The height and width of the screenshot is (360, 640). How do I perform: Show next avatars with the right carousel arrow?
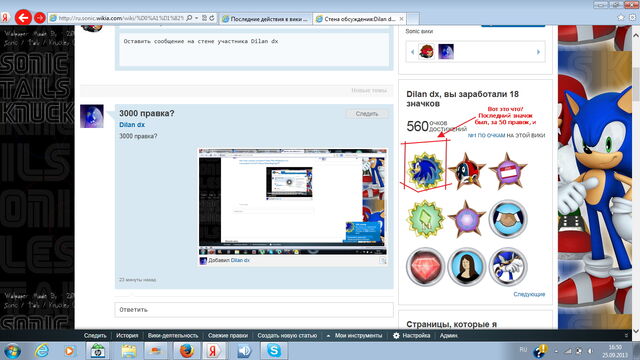point(538,52)
